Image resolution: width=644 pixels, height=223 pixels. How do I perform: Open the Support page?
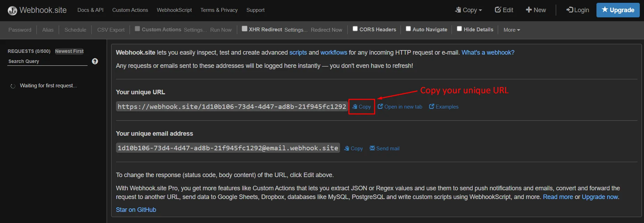(x=255, y=10)
